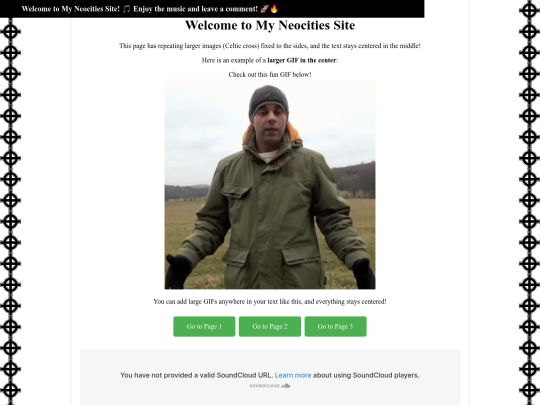Click the rocket emoji in the top banner
The width and height of the screenshot is (540, 405).
point(264,9)
